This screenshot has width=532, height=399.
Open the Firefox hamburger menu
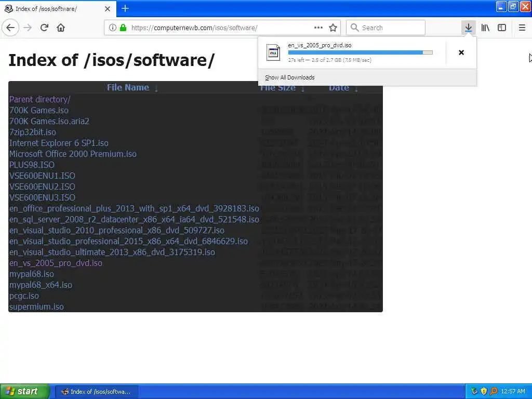click(x=522, y=28)
